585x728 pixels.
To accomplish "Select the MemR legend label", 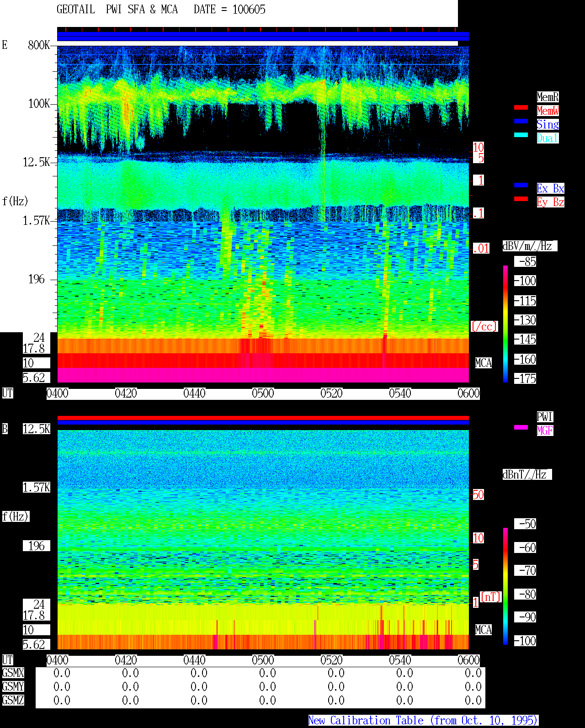I will click(548, 97).
